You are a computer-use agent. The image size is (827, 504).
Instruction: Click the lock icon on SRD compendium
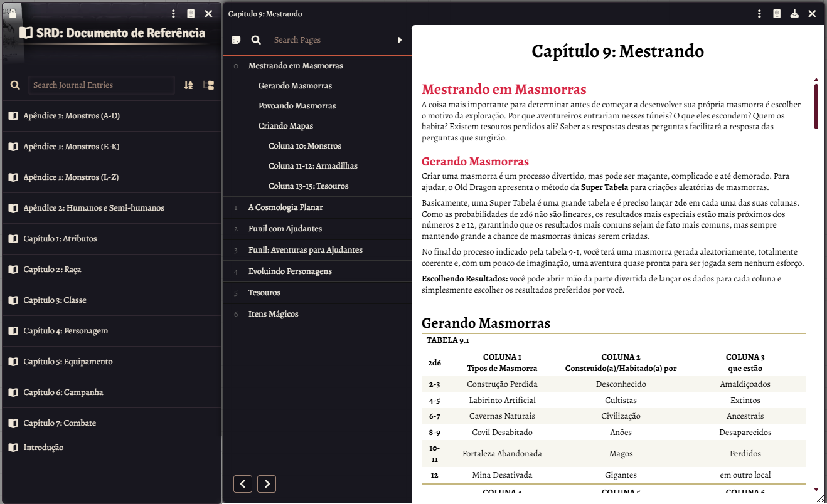tap(13, 14)
